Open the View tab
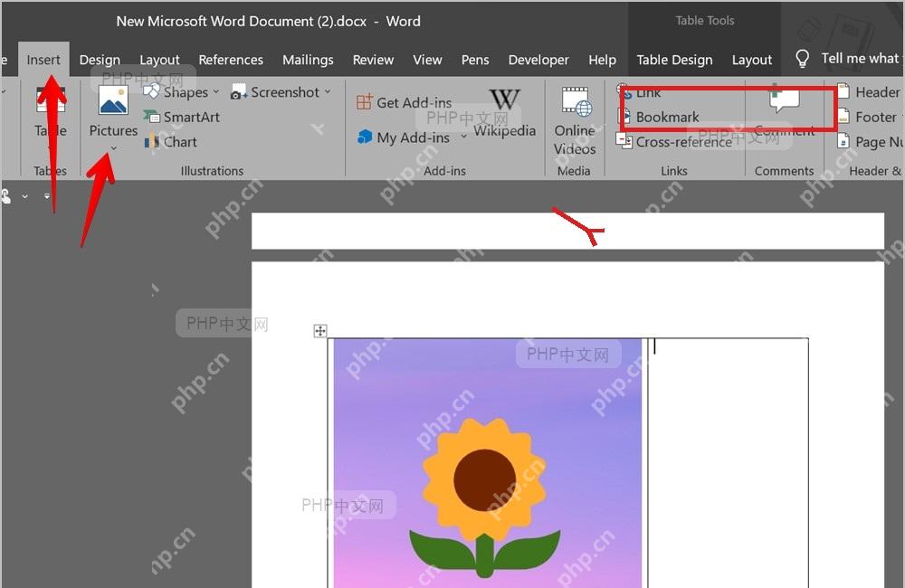905x588 pixels. coord(427,60)
